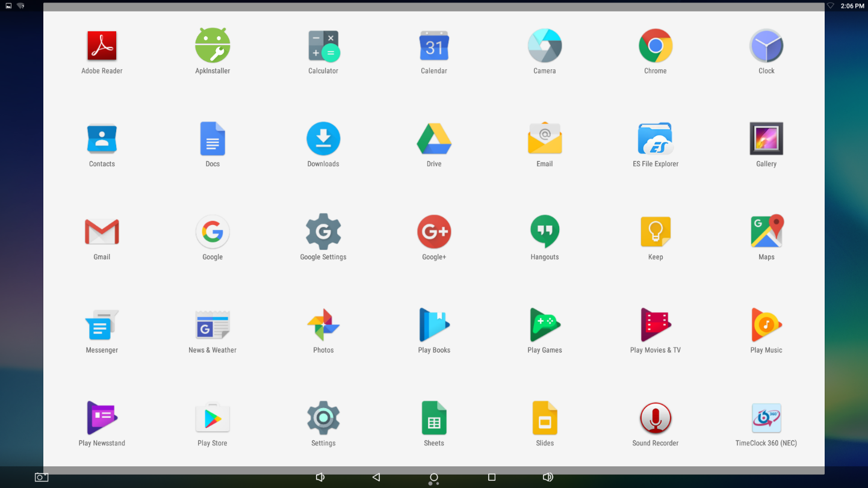Open the Play Store
Viewport: 868px width, 488px height.
pyautogui.click(x=212, y=418)
